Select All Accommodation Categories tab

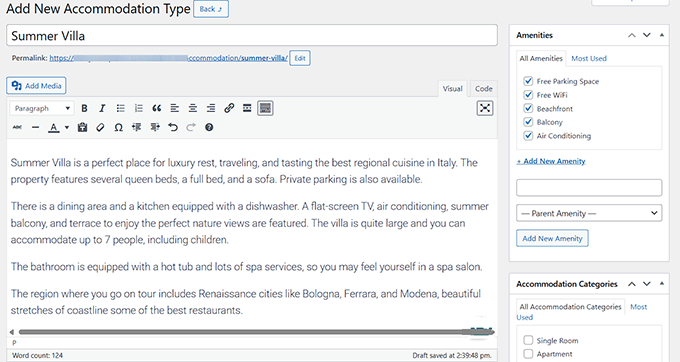tap(570, 307)
